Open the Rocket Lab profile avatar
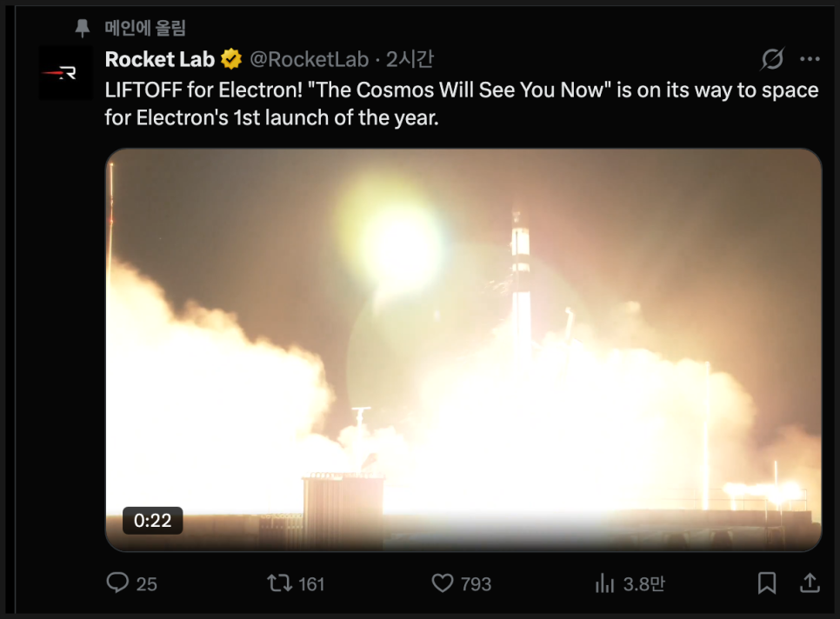 pos(65,73)
